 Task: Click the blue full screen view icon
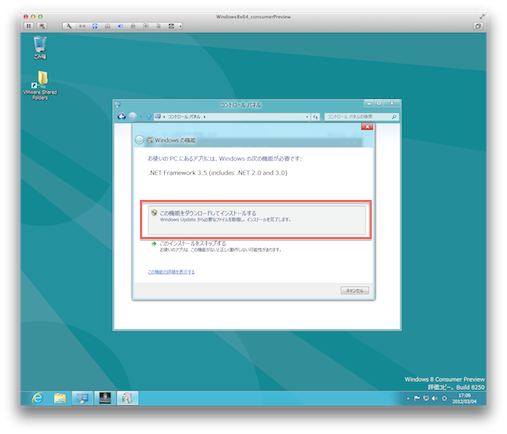(x=95, y=26)
